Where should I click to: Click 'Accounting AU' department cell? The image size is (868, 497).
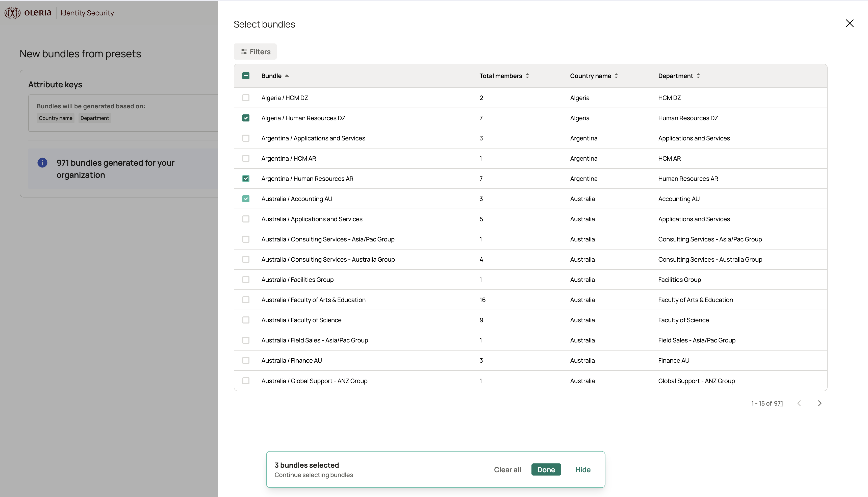pos(679,199)
